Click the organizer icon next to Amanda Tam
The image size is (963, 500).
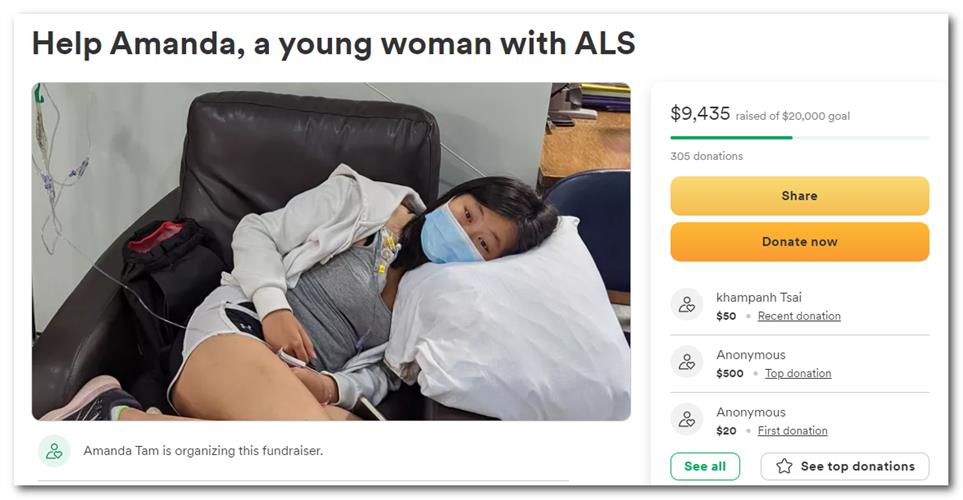coord(54,451)
